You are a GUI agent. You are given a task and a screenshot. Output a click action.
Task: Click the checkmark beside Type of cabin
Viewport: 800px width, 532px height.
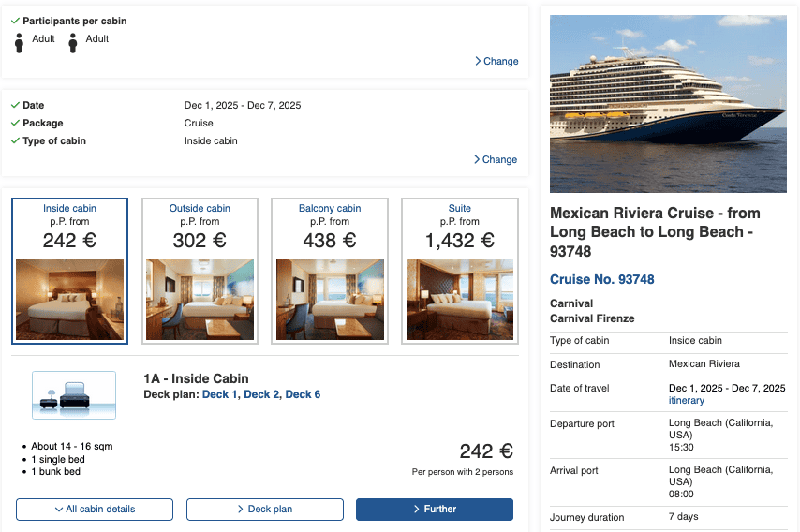point(15,141)
